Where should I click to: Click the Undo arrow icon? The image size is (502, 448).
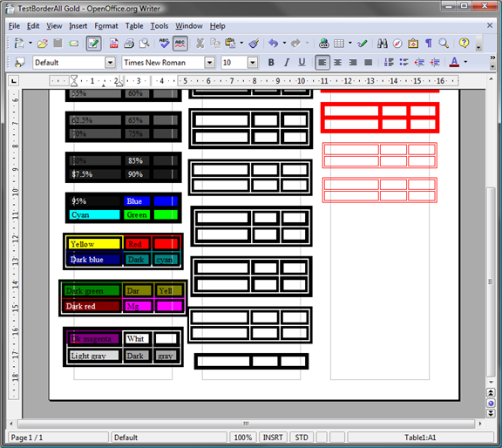click(273, 44)
